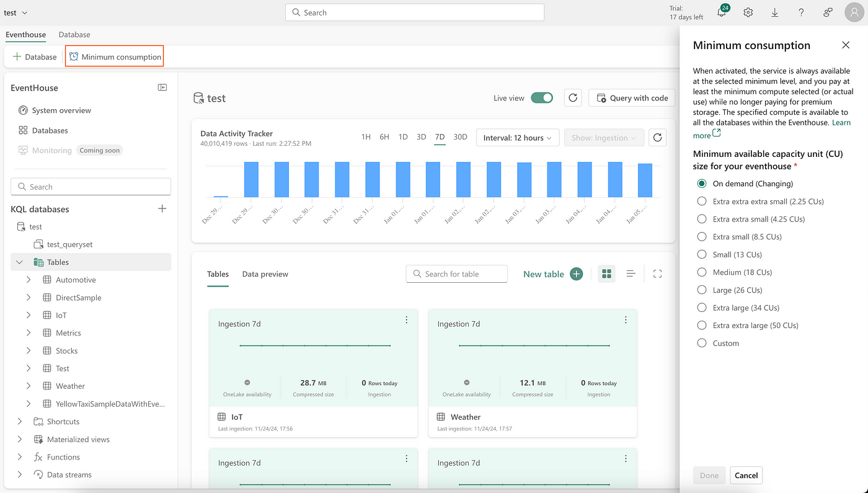Open the Interval: 12 hours dropdown
The height and width of the screenshot is (493, 868).
518,138
